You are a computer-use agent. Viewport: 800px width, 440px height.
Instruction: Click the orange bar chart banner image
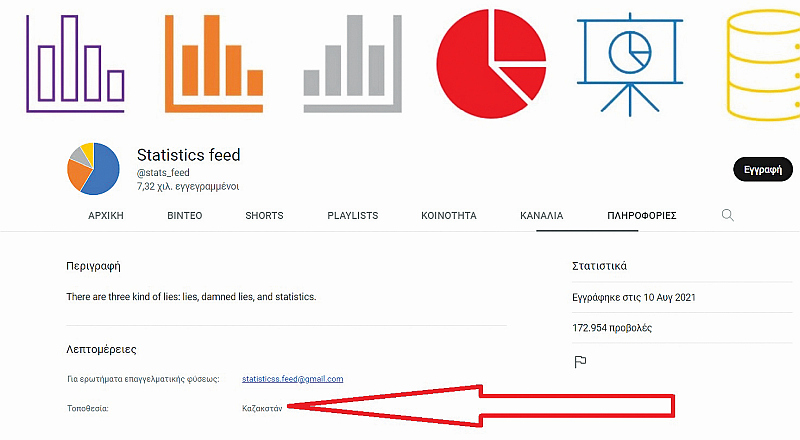click(214, 63)
